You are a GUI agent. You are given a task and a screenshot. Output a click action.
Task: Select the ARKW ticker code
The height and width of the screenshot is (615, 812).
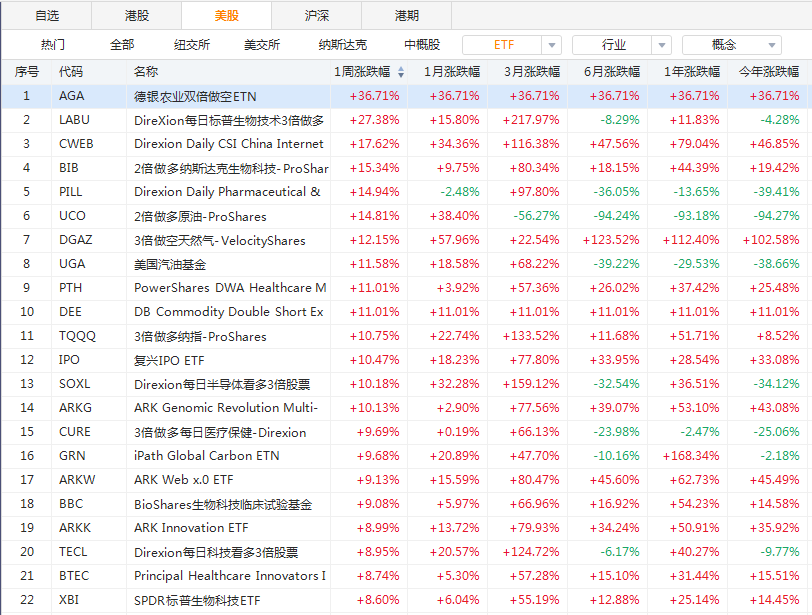77,480
